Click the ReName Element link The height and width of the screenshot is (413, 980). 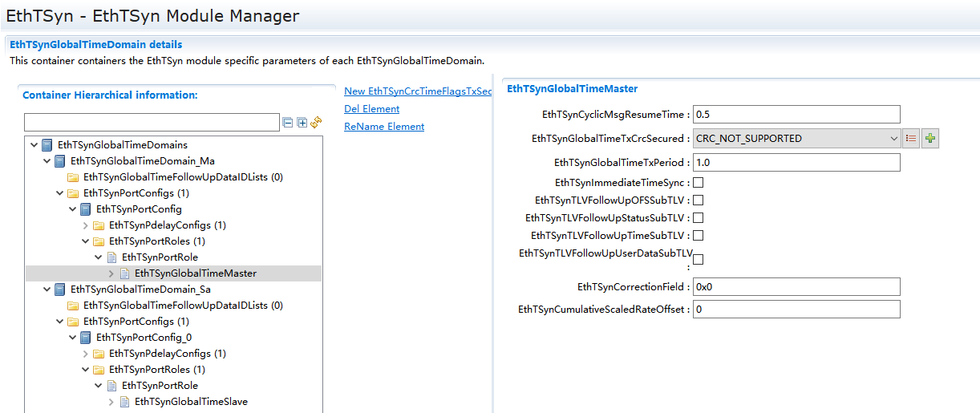[x=383, y=127]
